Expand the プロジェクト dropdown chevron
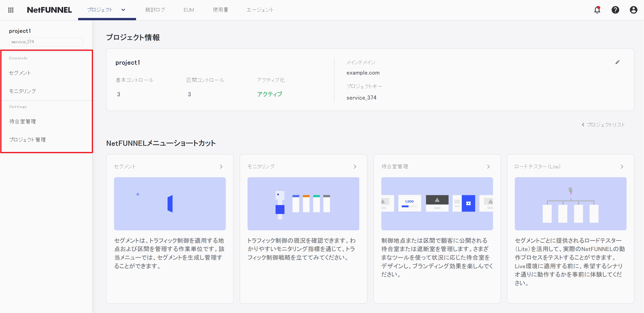 tap(123, 10)
